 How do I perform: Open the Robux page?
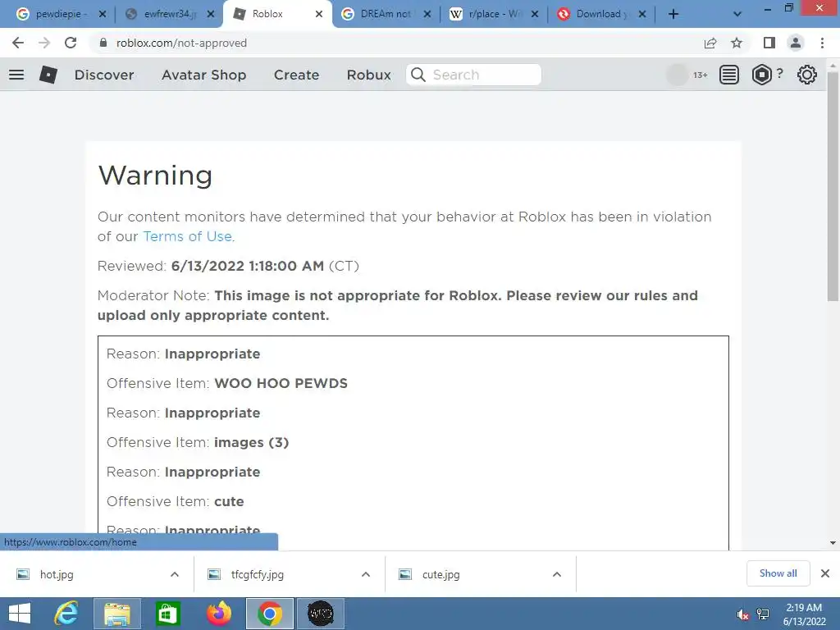pos(368,75)
